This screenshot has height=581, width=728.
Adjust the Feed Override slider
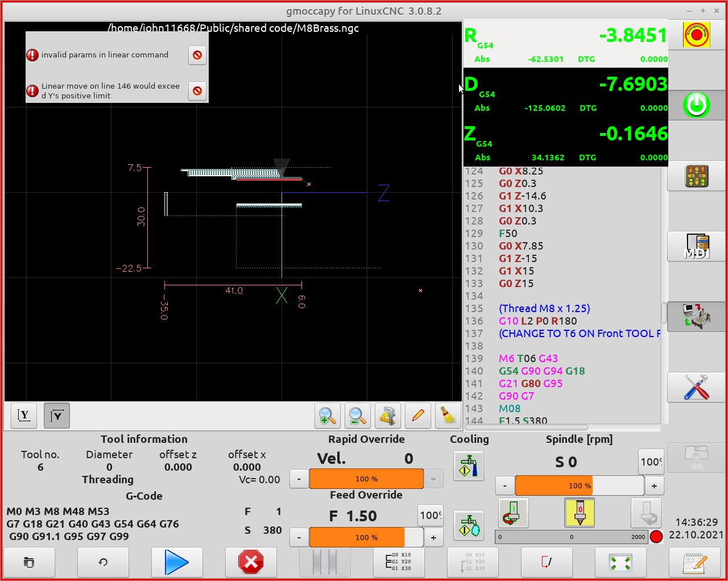[366, 537]
